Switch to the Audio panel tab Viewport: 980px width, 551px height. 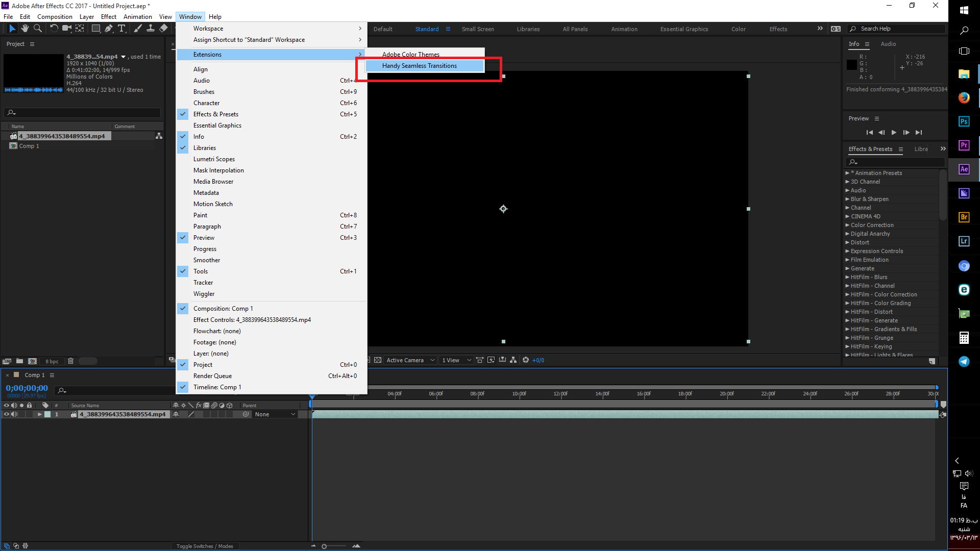tap(888, 44)
